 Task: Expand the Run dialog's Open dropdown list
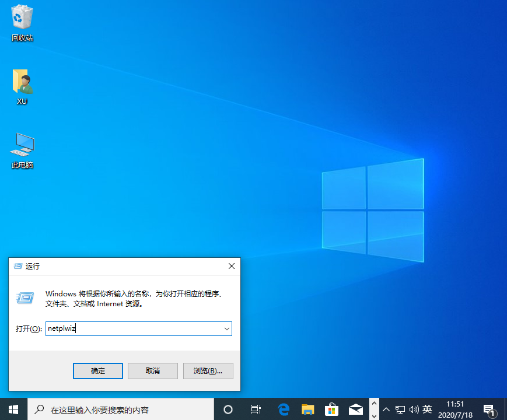point(226,329)
